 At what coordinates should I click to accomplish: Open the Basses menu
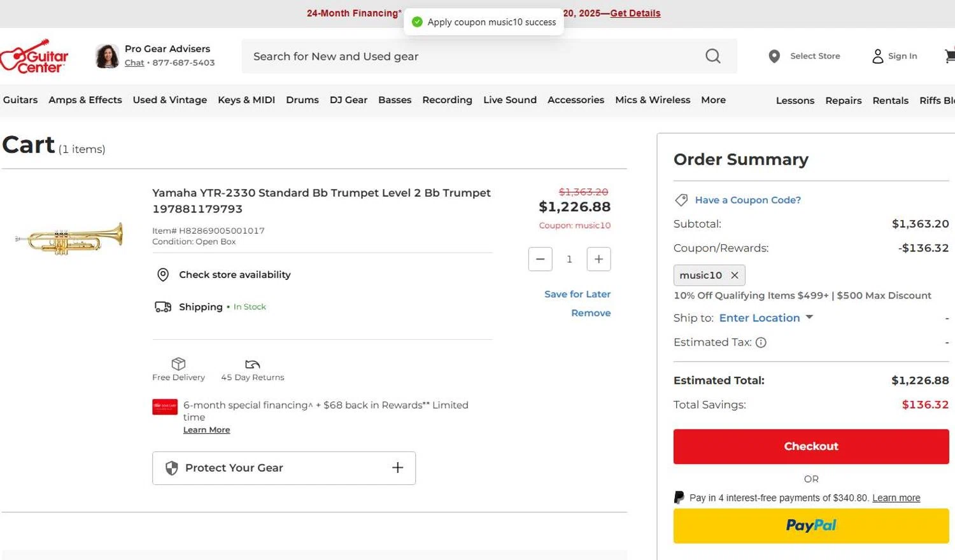(x=395, y=100)
